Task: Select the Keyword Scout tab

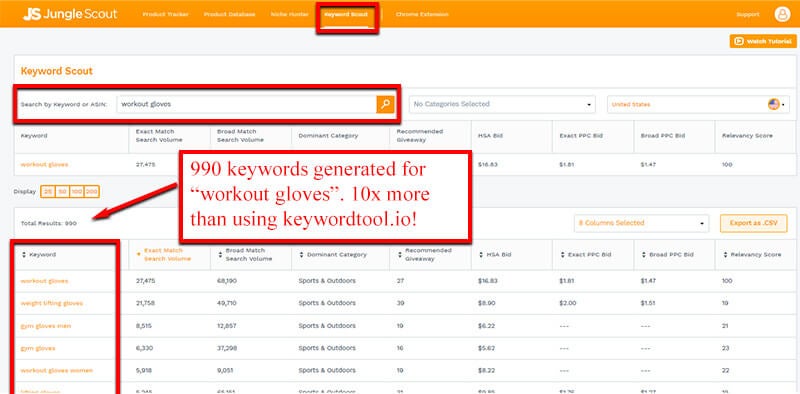Action: click(x=346, y=14)
